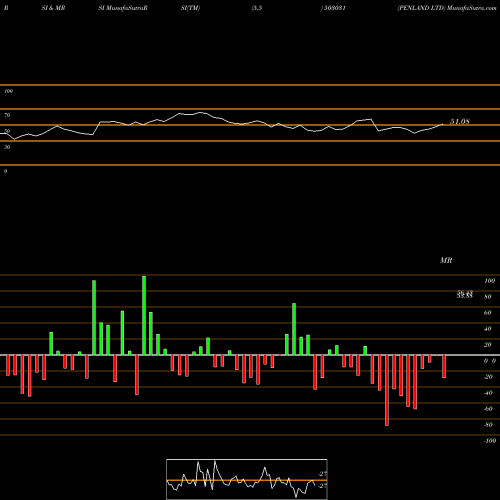
Task: Click the MR panel title label
Action: (x=446, y=260)
